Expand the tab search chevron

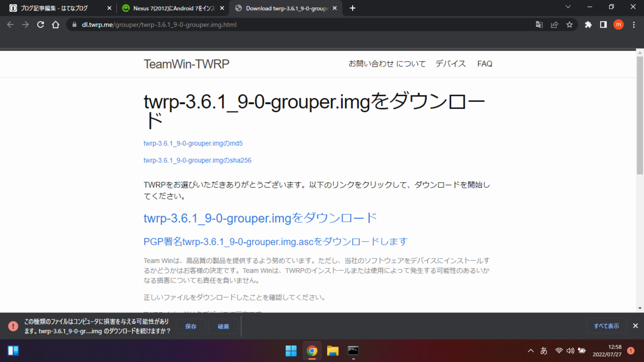pos(569,6)
